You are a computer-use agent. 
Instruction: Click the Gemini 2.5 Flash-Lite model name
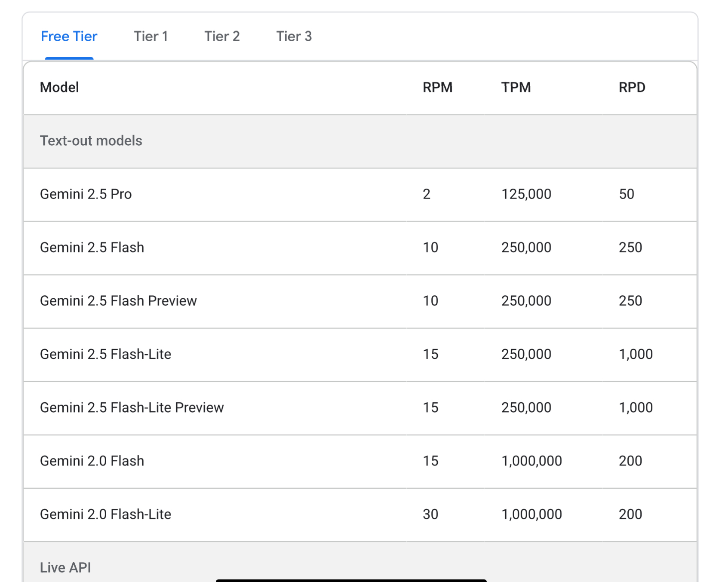click(105, 354)
